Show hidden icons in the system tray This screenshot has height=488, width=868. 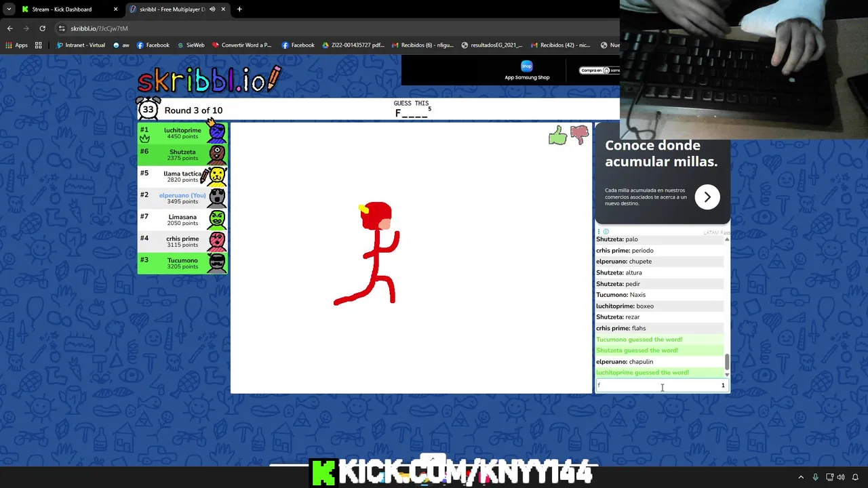801,477
